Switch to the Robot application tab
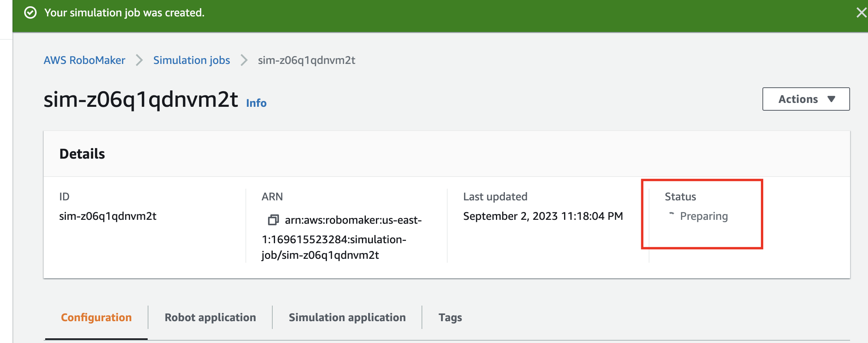The width and height of the screenshot is (868, 343). pyautogui.click(x=210, y=317)
